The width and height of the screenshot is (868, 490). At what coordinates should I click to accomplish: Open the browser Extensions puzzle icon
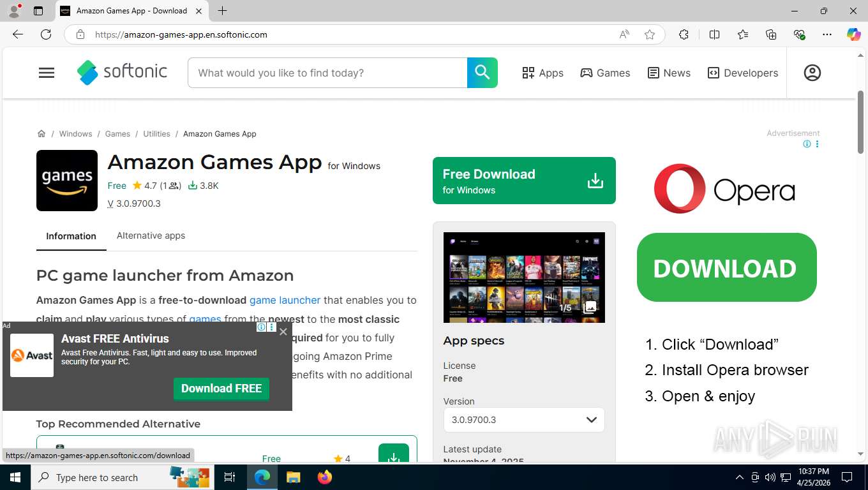pyautogui.click(x=684, y=34)
